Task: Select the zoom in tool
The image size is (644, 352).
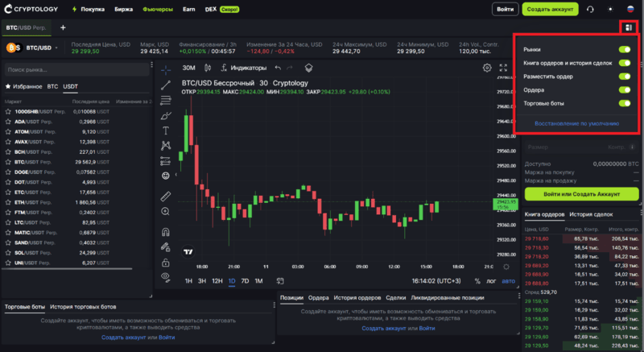Action: (x=166, y=212)
